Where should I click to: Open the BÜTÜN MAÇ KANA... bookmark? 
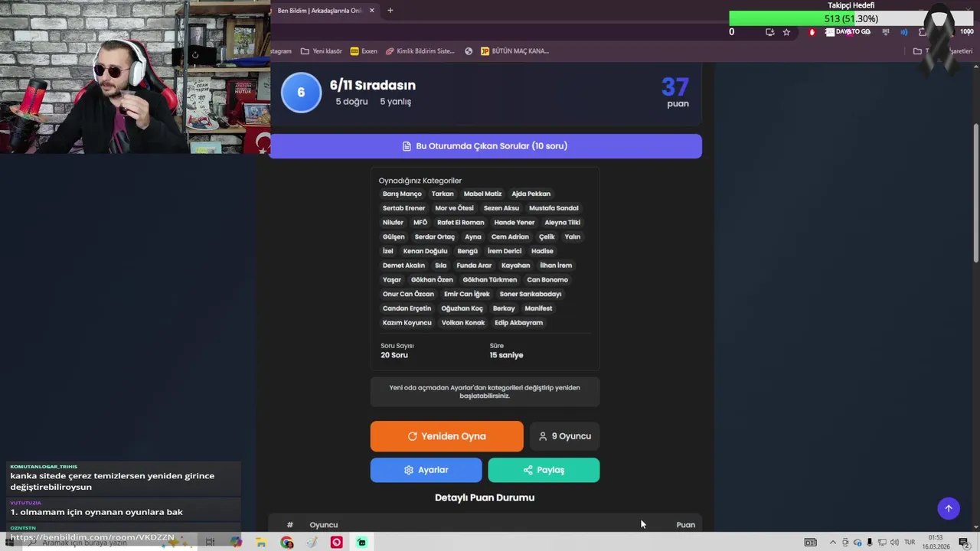pyautogui.click(x=514, y=51)
